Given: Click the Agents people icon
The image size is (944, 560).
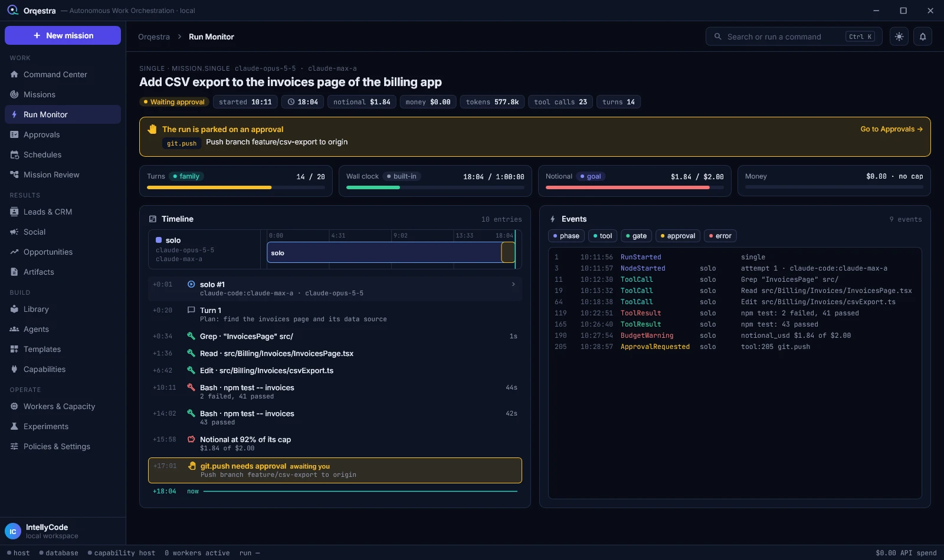Looking at the screenshot, I should 15,329.
